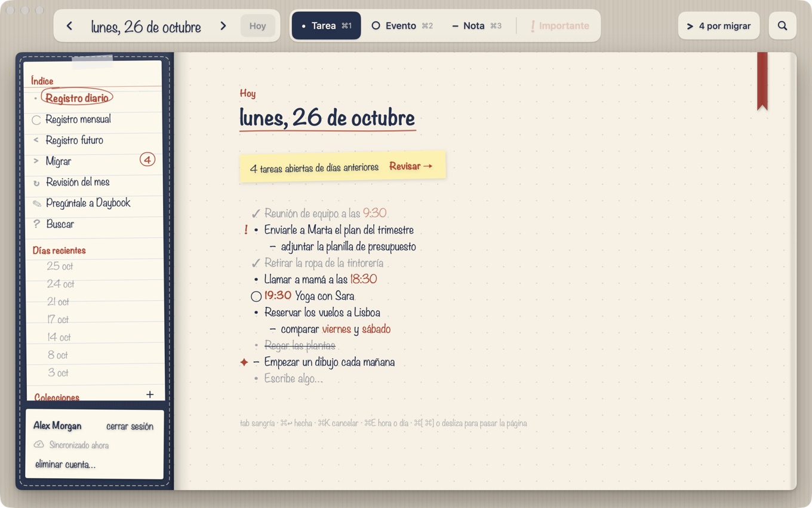This screenshot has height=508, width=812.
Task: Click the pencil icon next to Pregúntale a Daybook
Action: (x=36, y=203)
